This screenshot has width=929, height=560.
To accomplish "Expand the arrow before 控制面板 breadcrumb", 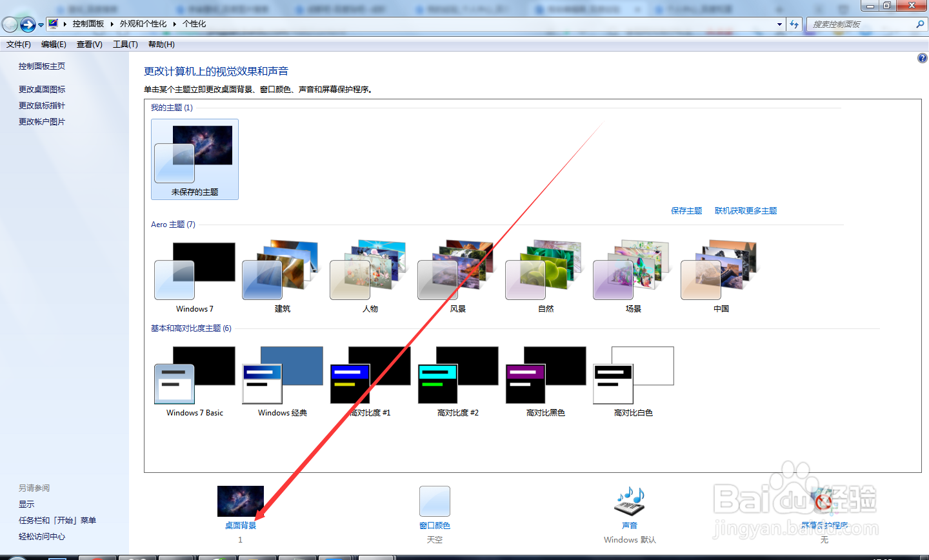I will [65, 24].
